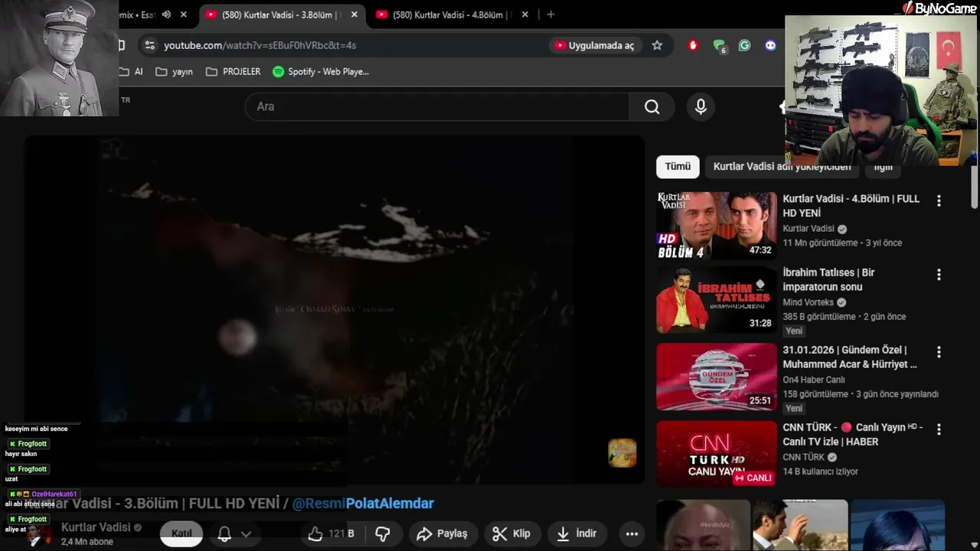Open the 'CNN TÜRK - Canlı Yayın' title
This screenshot has height=551, width=980.
(852, 434)
